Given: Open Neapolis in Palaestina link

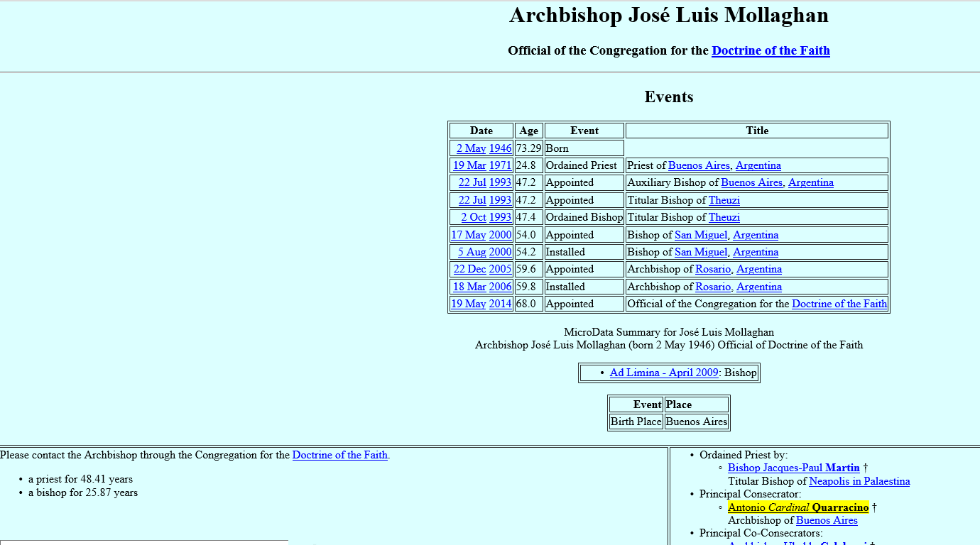Looking at the screenshot, I should (859, 481).
